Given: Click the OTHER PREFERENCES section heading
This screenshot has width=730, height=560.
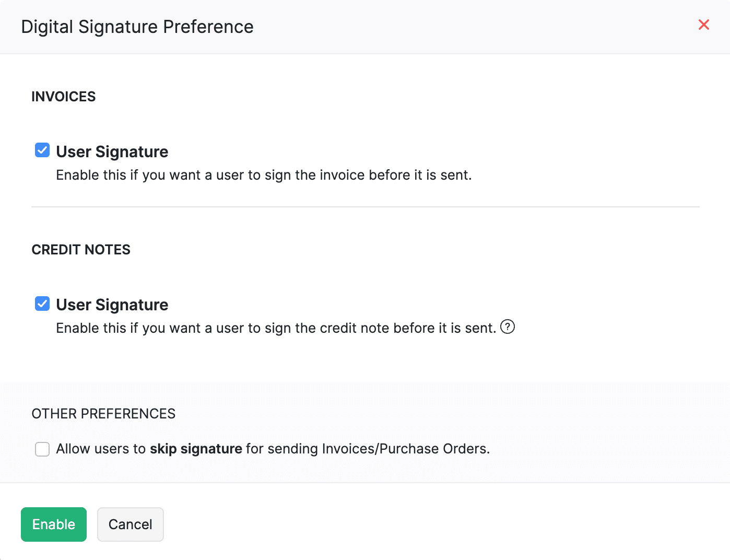Looking at the screenshot, I should [x=103, y=413].
